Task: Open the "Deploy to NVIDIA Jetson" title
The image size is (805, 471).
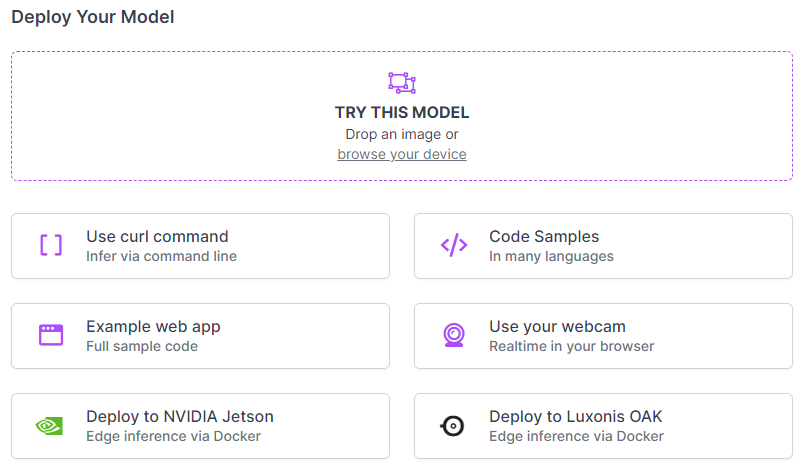Action: coord(180,417)
